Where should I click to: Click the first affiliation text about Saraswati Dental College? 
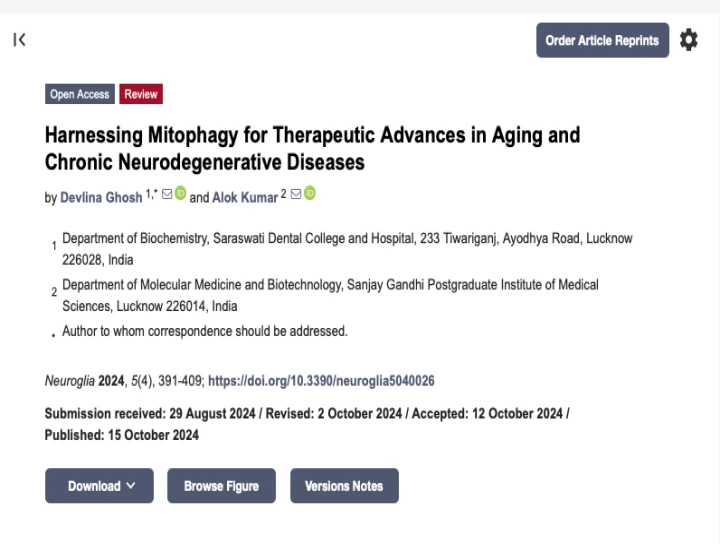tap(347, 249)
